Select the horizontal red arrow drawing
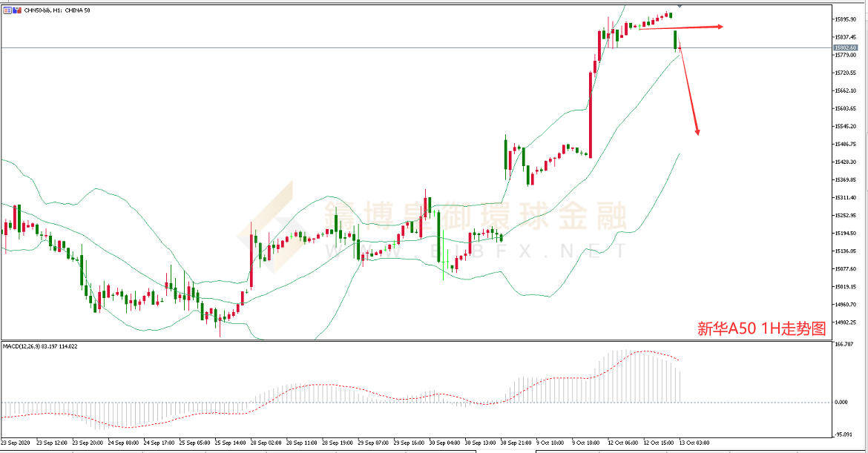 point(681,27)
